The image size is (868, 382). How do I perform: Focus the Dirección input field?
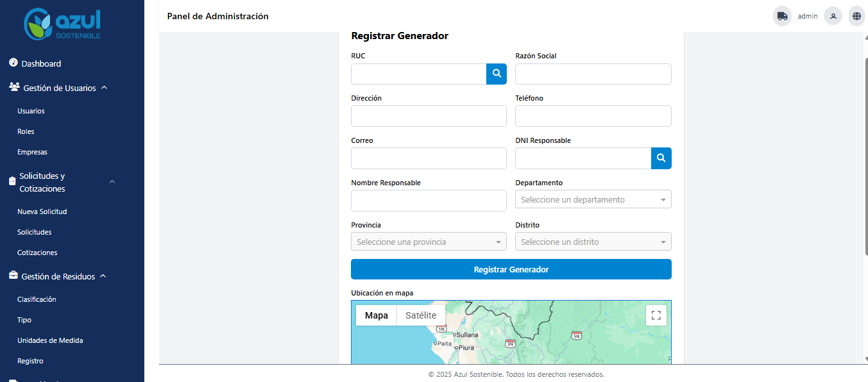coord(429,116)
